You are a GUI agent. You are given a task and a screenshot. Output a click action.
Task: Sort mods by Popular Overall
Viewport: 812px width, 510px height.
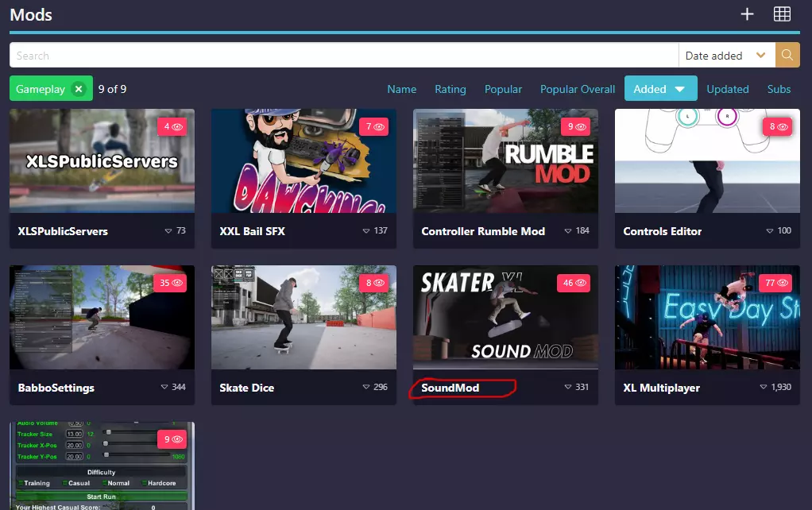point(578,89)
